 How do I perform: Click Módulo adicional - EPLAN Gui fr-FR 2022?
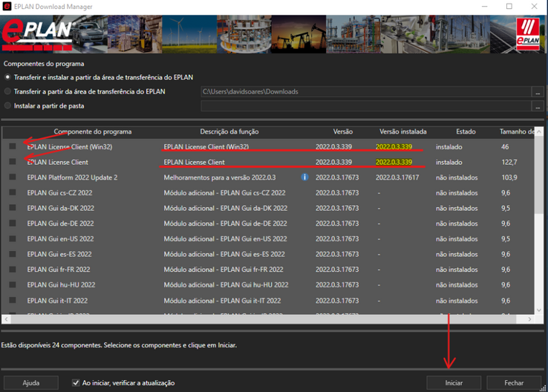pyautogui.click(x=224, y=269)
